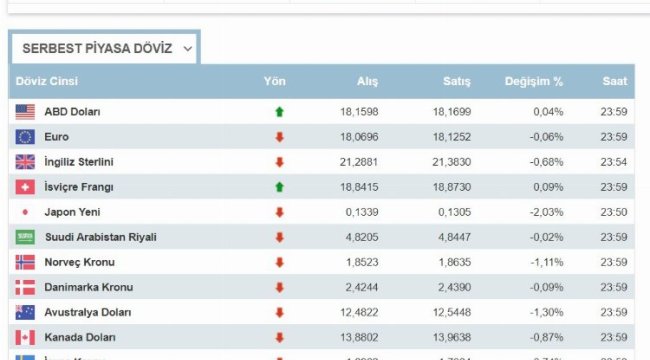The image size is (650, 360).
Task: Click the Norway flag icon
Action: point(25,262)
